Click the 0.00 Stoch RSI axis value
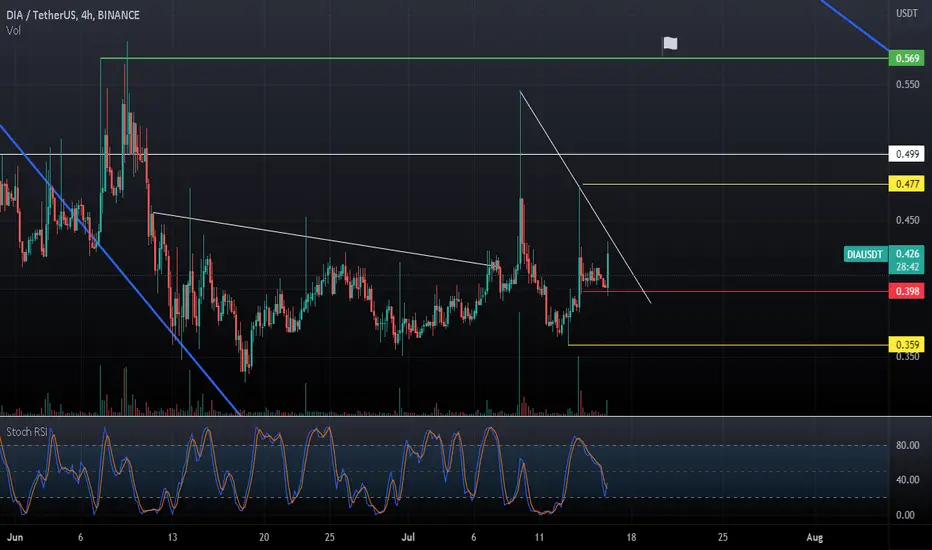The height and width of the screenshot is (550, 932). [x=905, y=515]
